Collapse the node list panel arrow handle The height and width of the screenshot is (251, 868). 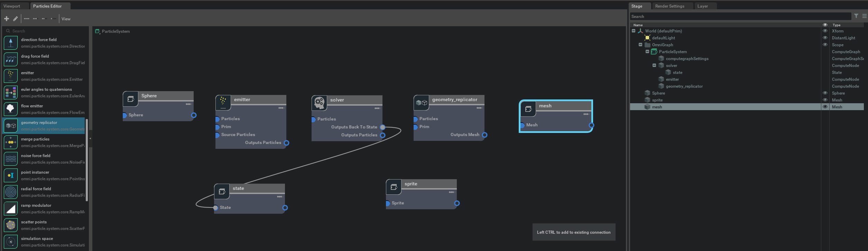click(x=90, y=138)
